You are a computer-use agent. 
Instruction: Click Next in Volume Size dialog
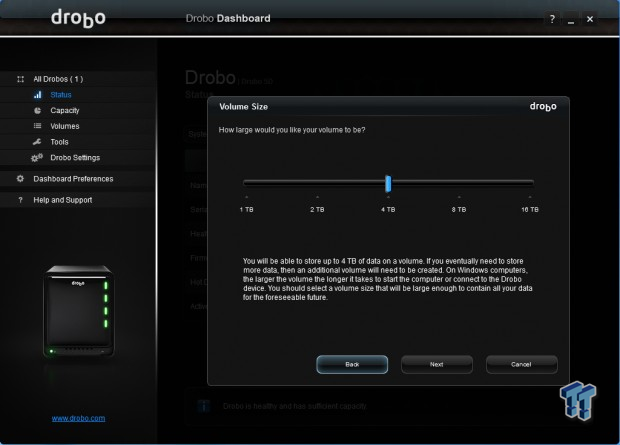[437, 364]
